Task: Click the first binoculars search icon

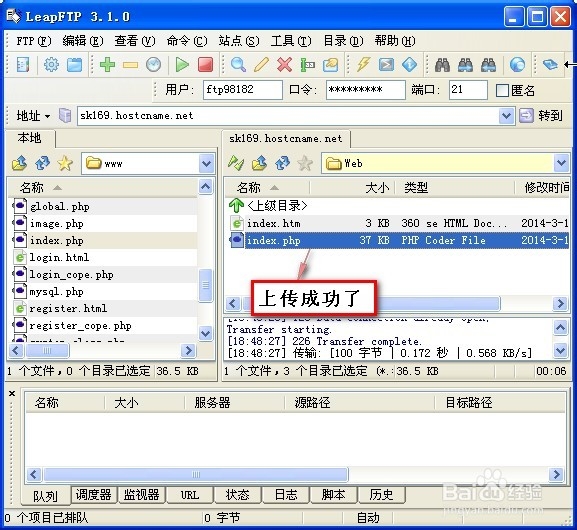Action: click(x=442, y=65)
